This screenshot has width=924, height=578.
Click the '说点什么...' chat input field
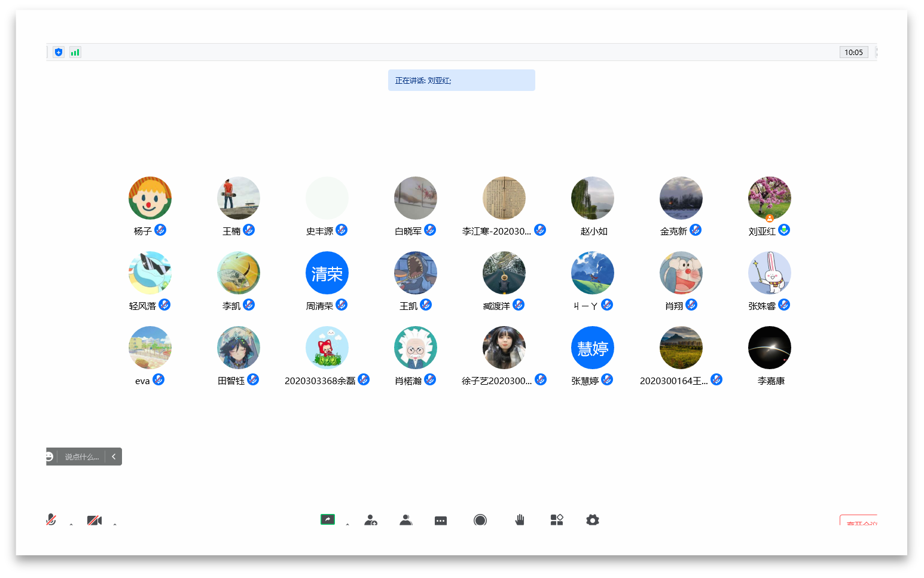pyautogui.click(x=82, y=457)
